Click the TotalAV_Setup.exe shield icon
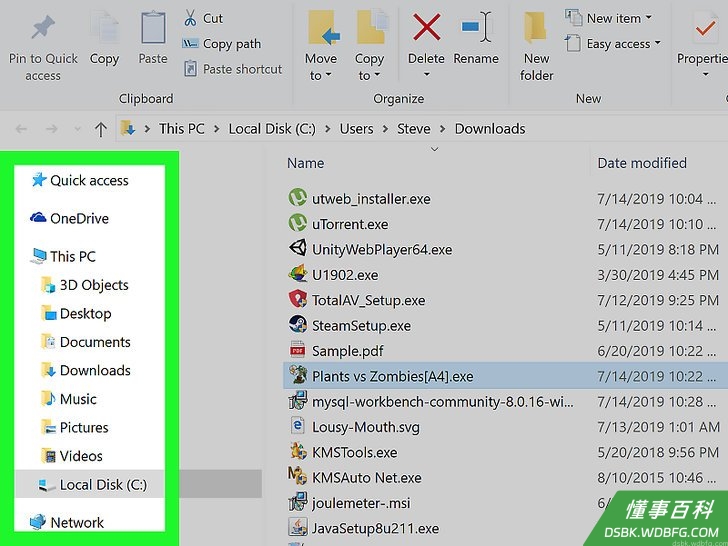The width and height of the screenshot is (728, 546). (297, 299)
